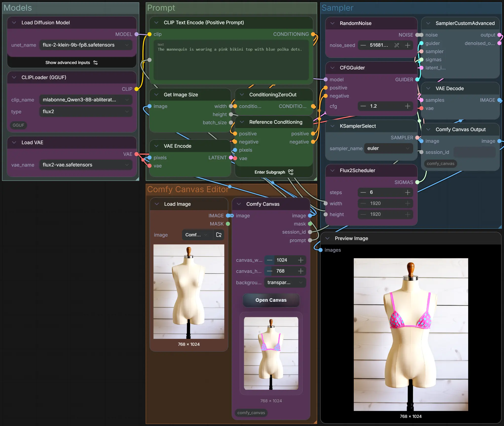The image size is (504, 426).
Task: Click the MASK output socket on Load Image
Action: click(228, 224)
